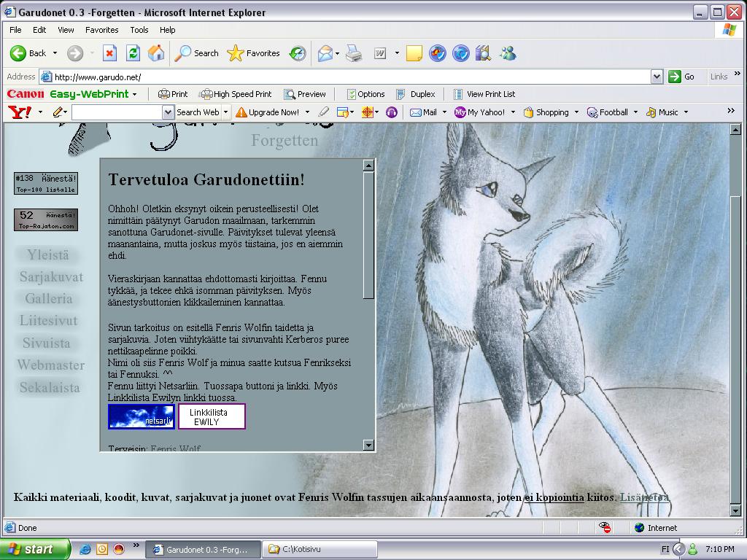This screenshot has width=747, height=560.
Task: Click the printer icon in IE toolbar
Action: pyautogui.click(x=354, y=53)
